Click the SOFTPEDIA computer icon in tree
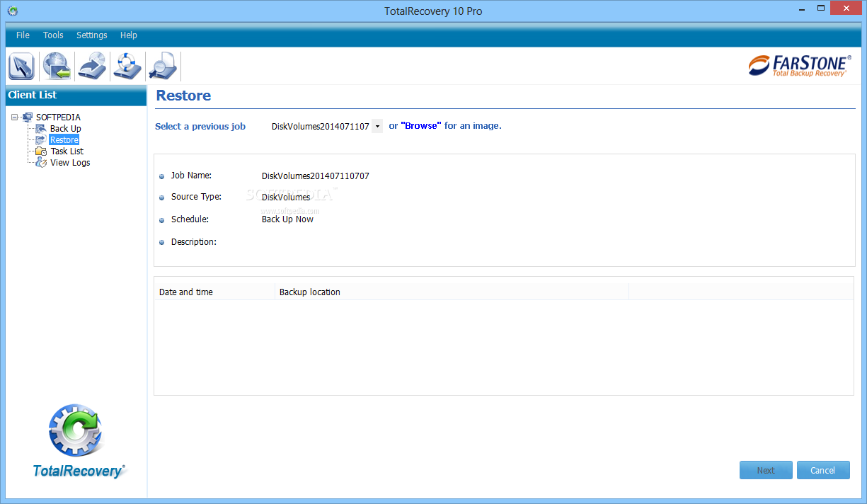The width and height of the screenshot is (867, 504). pos(27,117)
